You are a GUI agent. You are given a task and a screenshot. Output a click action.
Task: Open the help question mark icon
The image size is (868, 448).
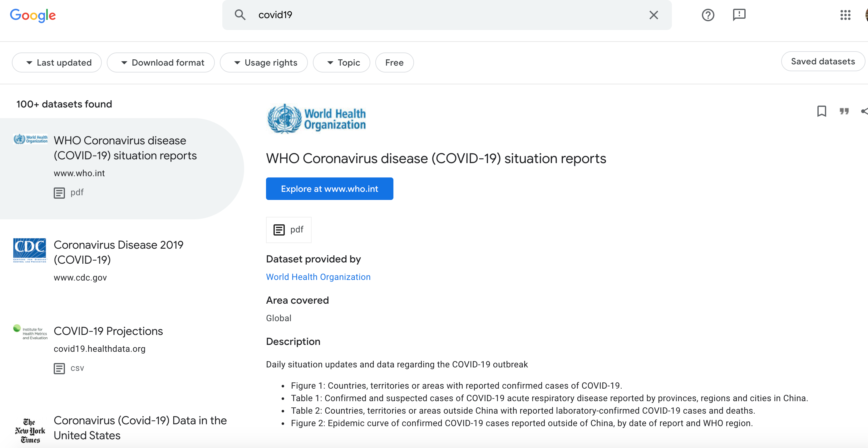[x=708, y=15]
